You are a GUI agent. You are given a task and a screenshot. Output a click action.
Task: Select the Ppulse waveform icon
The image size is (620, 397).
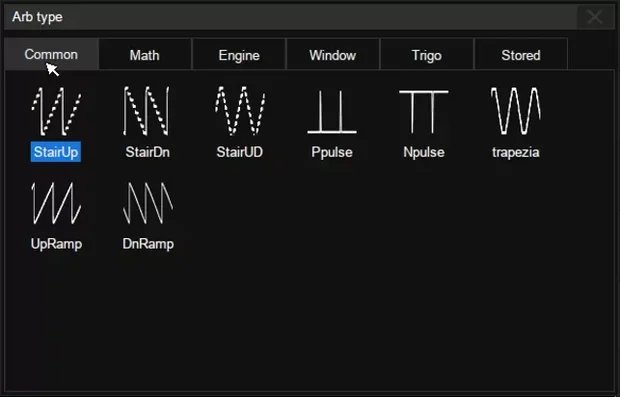[332, 112]
